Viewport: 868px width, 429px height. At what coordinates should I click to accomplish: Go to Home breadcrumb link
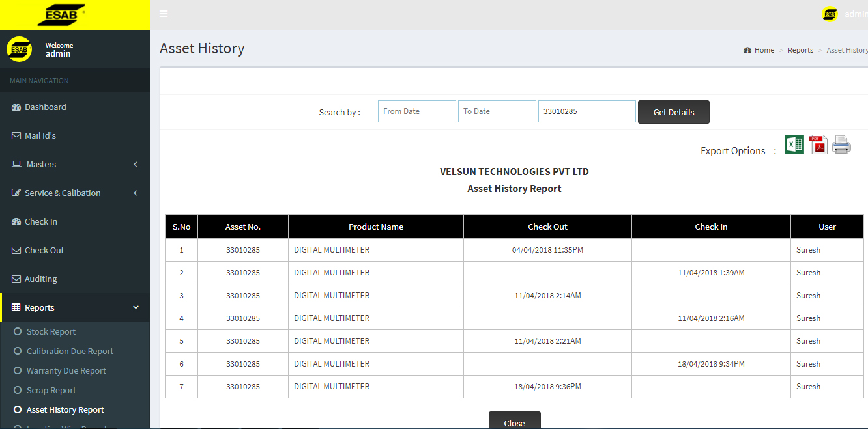click(764, 50)
